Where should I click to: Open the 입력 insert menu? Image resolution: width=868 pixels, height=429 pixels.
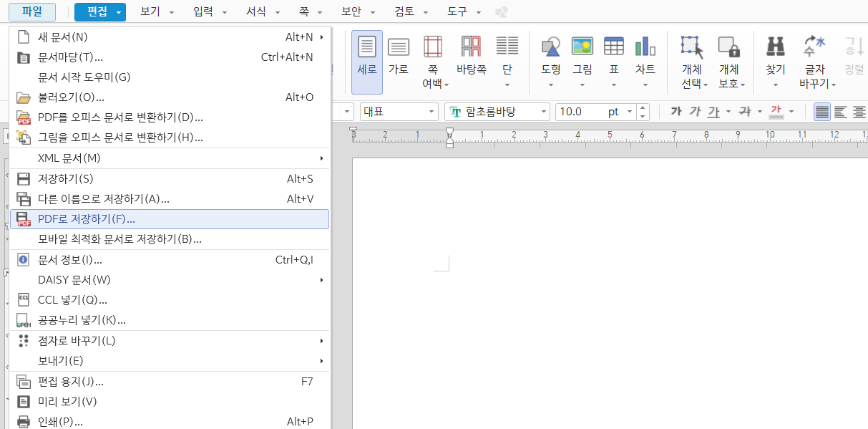pos(210,11)
